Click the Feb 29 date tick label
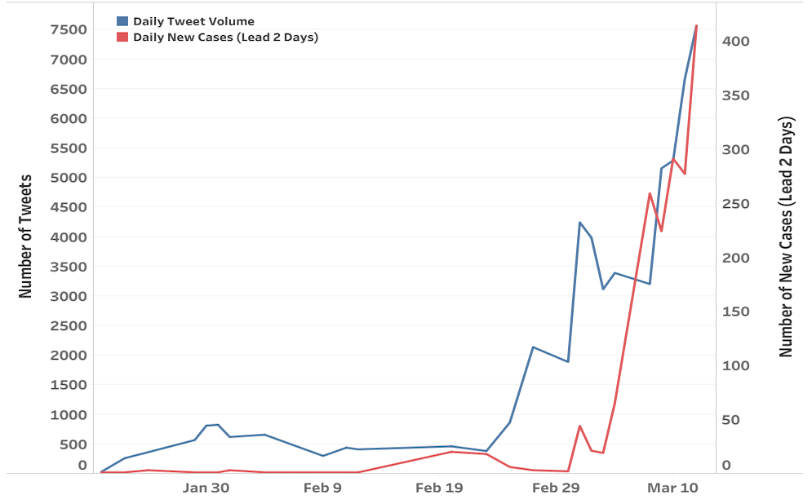This screenshot has height=504, width=812. pyautogui.click(x=556, y=488)
